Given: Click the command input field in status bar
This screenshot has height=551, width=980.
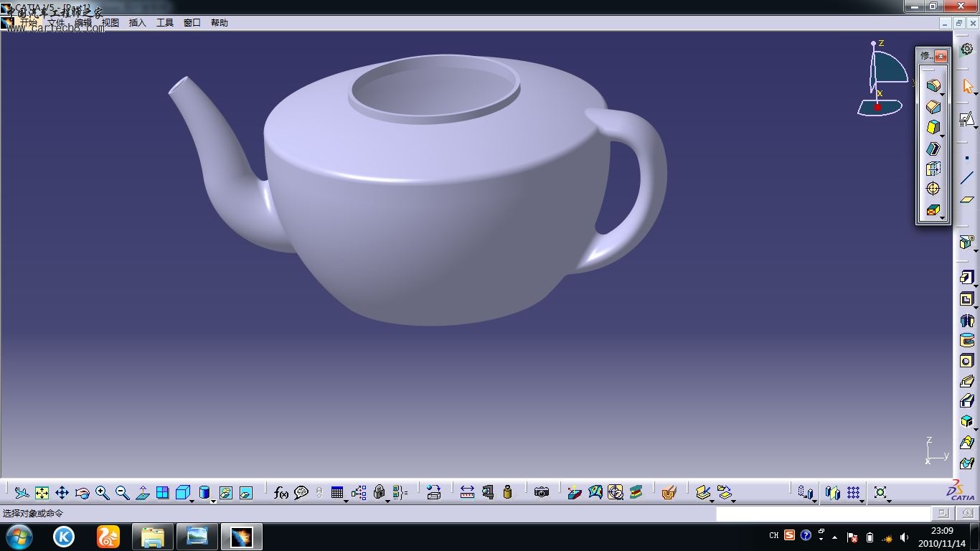Looking at the screenshot, I should pyautogui.click(x=822, y=514).
